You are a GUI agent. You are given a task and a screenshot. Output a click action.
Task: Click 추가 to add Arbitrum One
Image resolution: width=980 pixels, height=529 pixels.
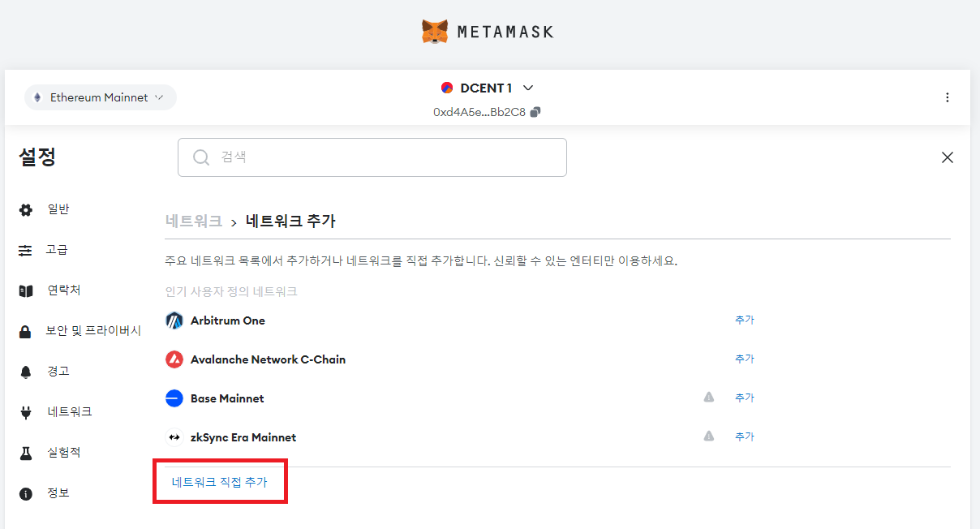[745, 320]
